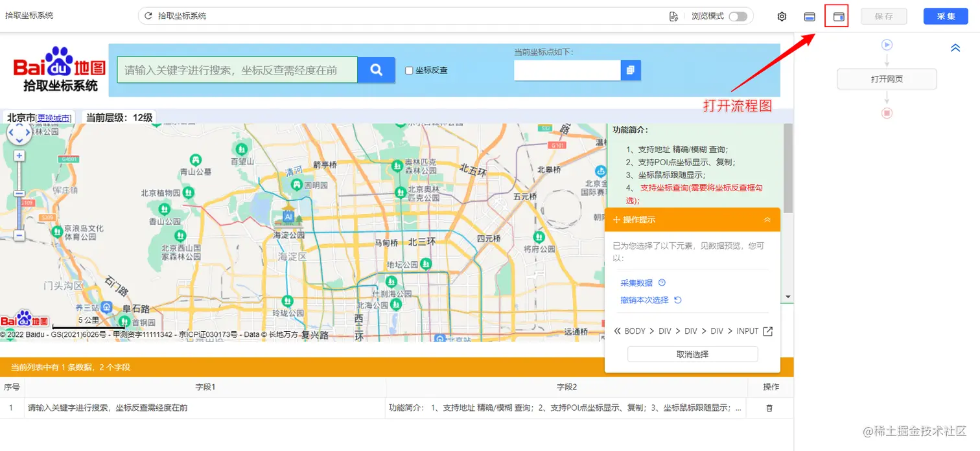Open the settings gear icon

coord(782,16)
